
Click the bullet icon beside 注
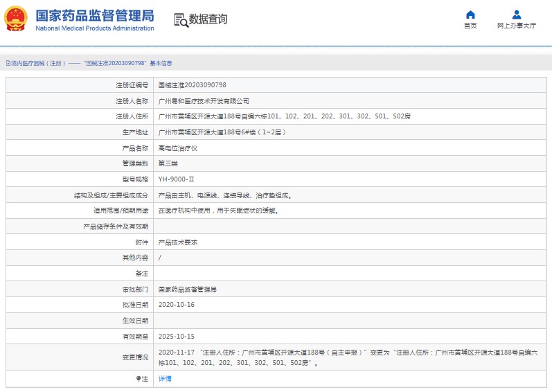(139, 379)
